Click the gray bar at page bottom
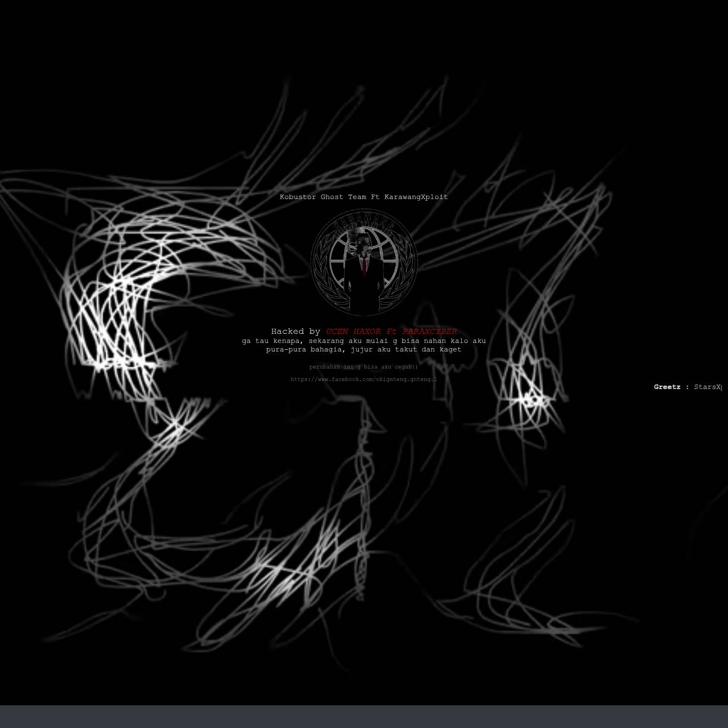 click(x=364, y=717)
